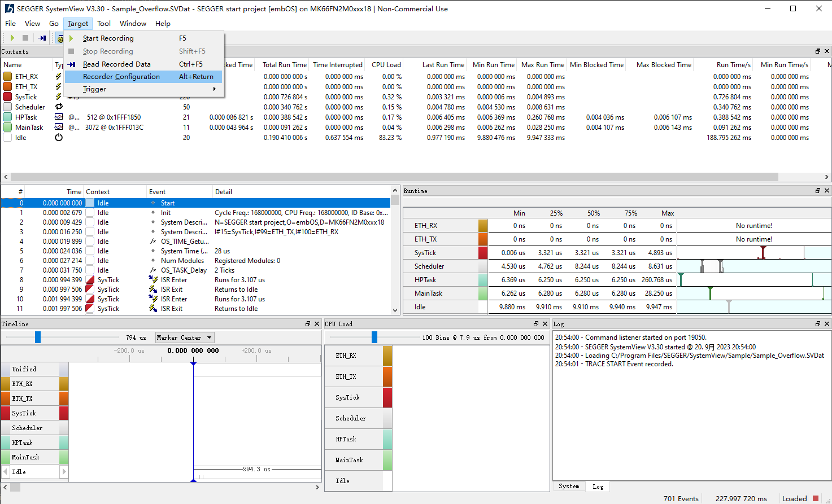Open the Window menu
This screenshot has width=832, height=504.
[x=133, y=24]
